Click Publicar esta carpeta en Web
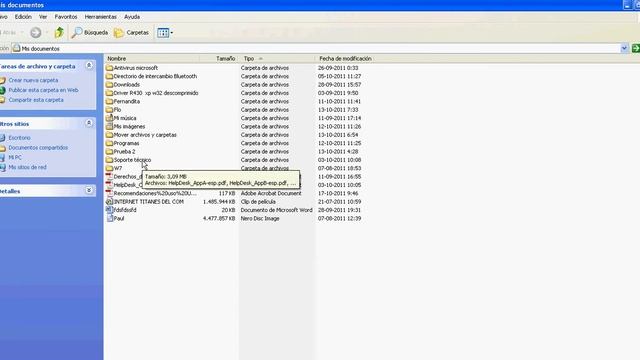Image resolution: width=640 pixels, height=360 pixels. click(x=43, y=90)
